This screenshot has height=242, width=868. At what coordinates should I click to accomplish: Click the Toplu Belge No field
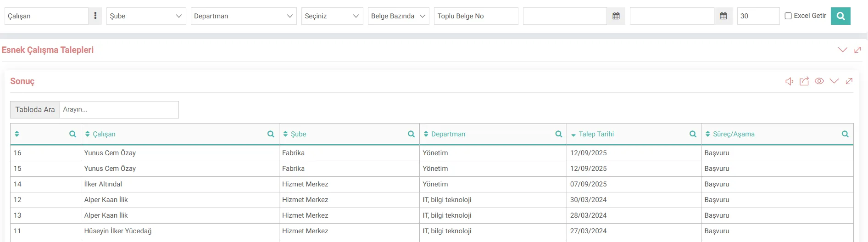[x=475, y=16]
